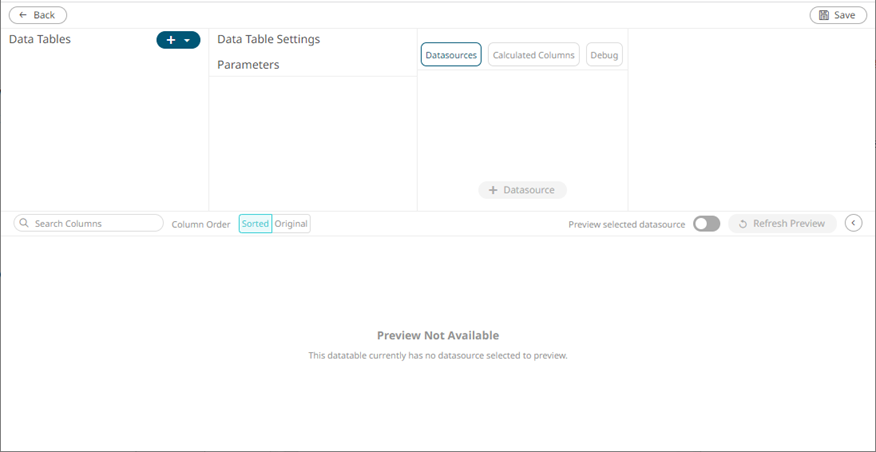The image size is (876, 452).
Task: Click the Save button label
Action: [845, 15]
